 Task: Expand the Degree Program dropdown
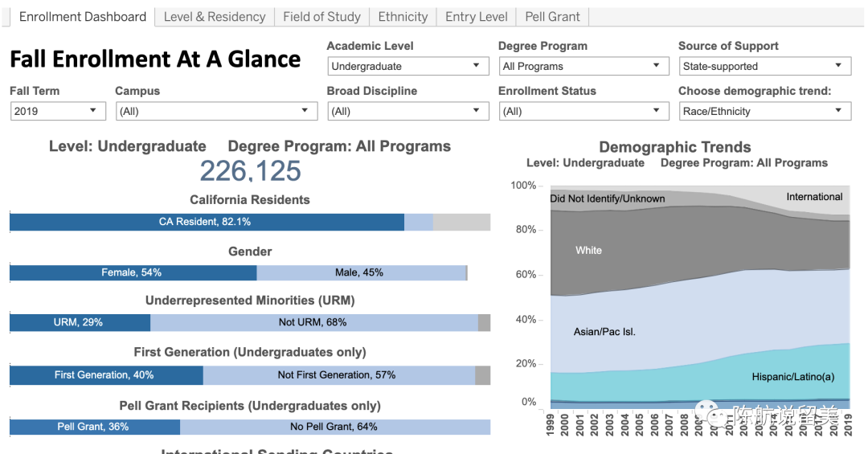(583, 67)
